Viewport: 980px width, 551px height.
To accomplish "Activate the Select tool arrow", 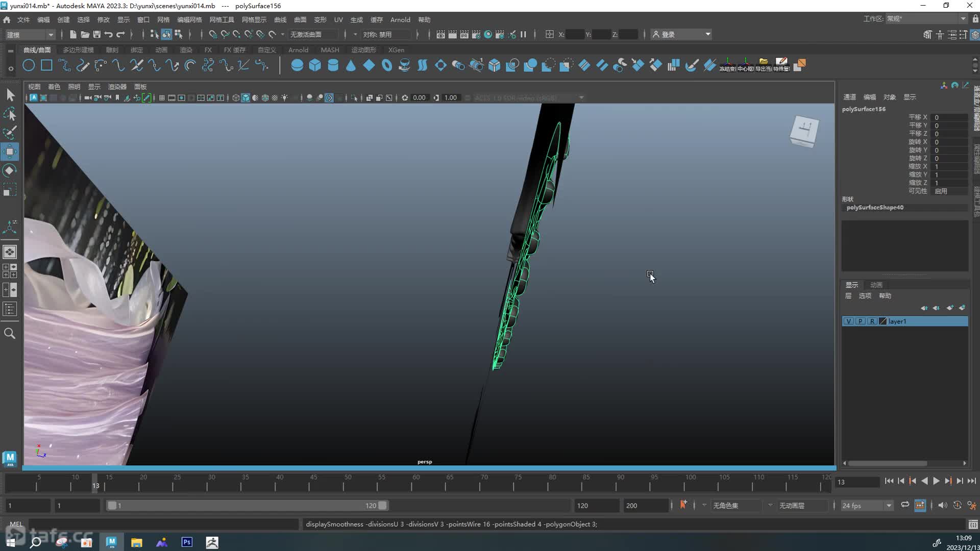I will click(10, 95).
